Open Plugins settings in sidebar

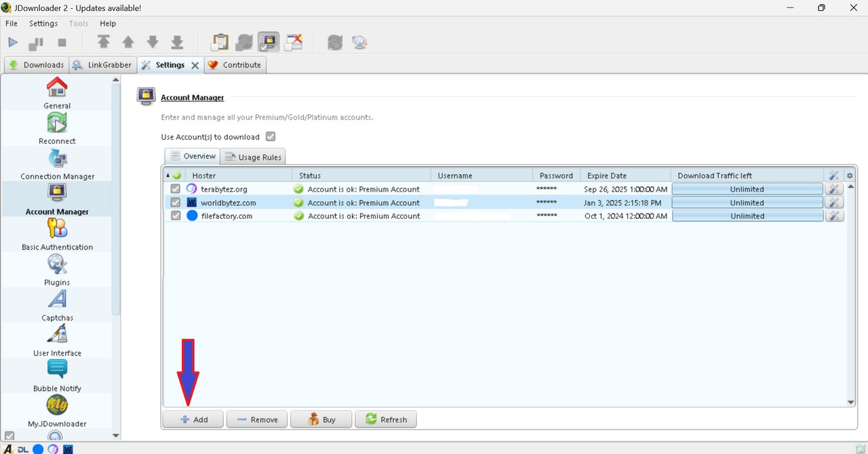[x=57, y=269]
